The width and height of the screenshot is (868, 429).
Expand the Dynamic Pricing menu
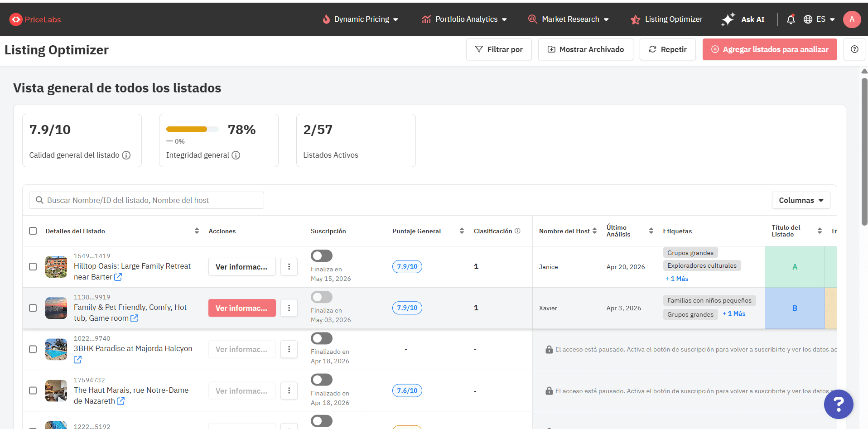360,19
